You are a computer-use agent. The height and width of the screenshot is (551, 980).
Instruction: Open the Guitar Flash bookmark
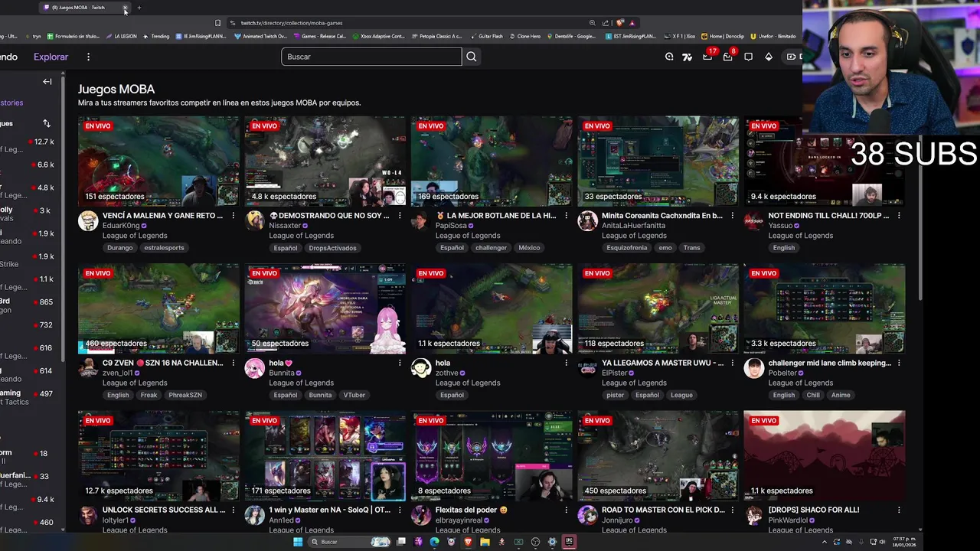[487, 36]
